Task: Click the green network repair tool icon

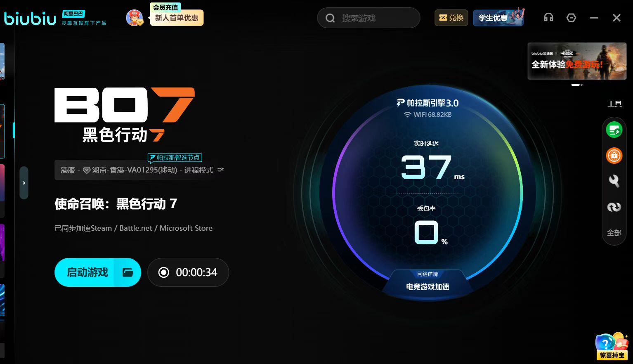Action: (614, 130)
